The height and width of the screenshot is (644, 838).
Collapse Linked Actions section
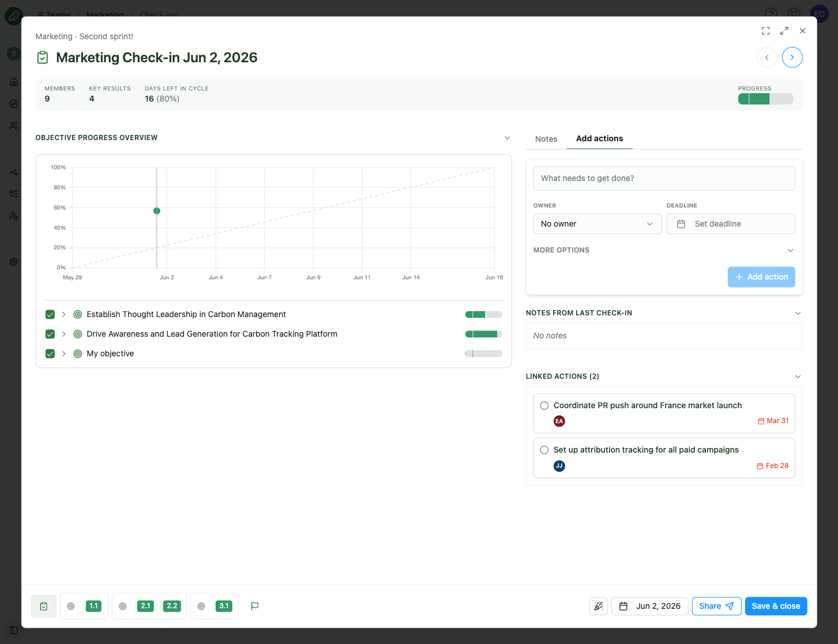coord(798,376)
